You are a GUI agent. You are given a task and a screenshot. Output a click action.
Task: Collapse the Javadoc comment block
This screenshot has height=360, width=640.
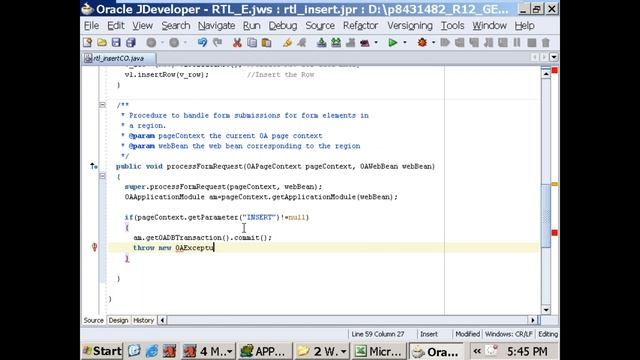(x=102, y=105)
